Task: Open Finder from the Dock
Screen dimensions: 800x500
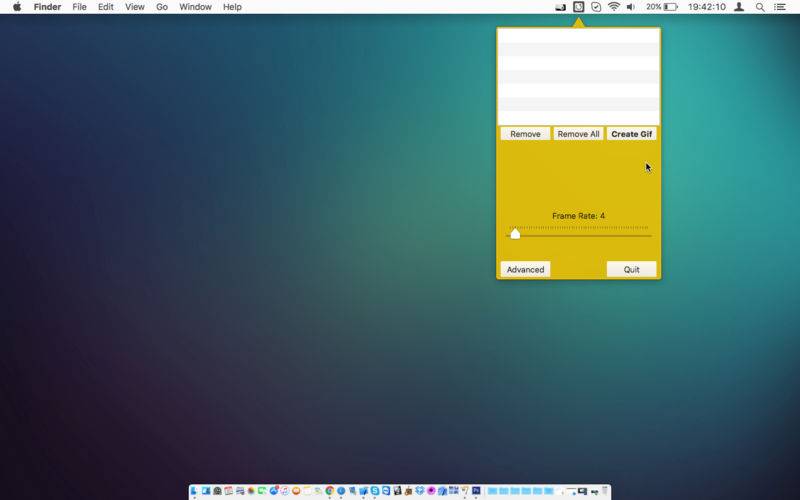Action: point(194,491)
